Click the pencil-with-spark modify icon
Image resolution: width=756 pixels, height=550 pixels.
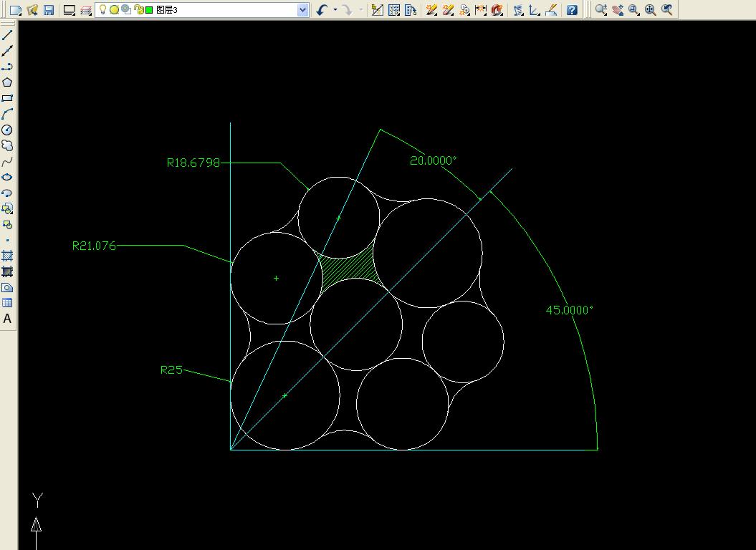click(x=431, y=9)
